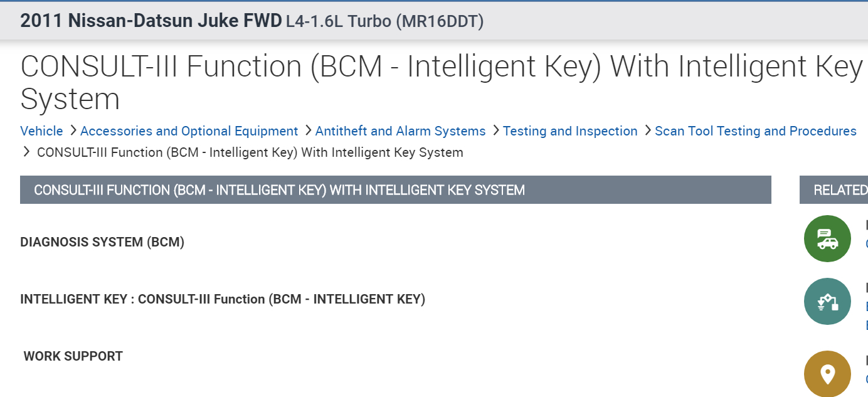Go to the Vehicle breadcrumb link
The width and height of the screenshot is (868, 397).
pyautogui.click(x=41, y=131)
